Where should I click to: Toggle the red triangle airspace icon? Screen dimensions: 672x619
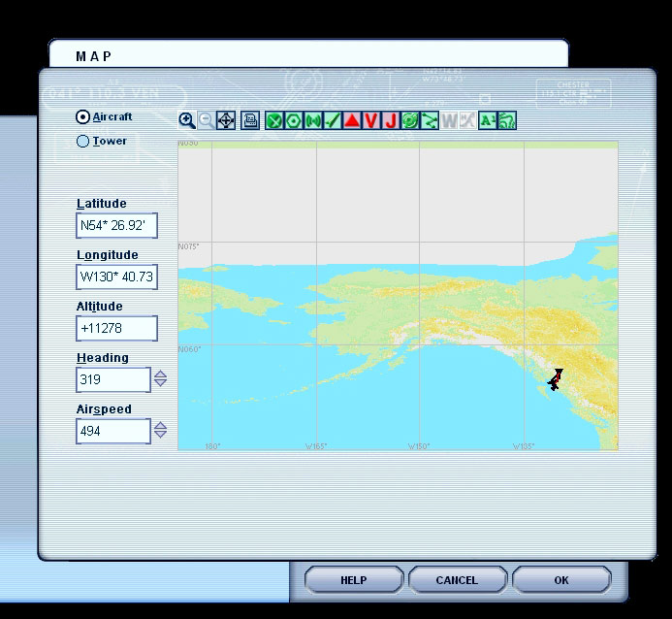pyautogui.click(x=352, y=120)
